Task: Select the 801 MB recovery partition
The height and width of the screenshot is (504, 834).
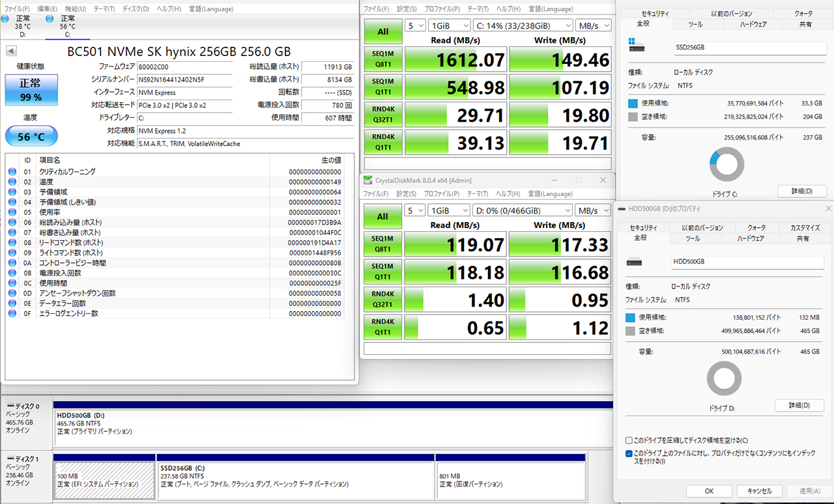Action: 510,476
